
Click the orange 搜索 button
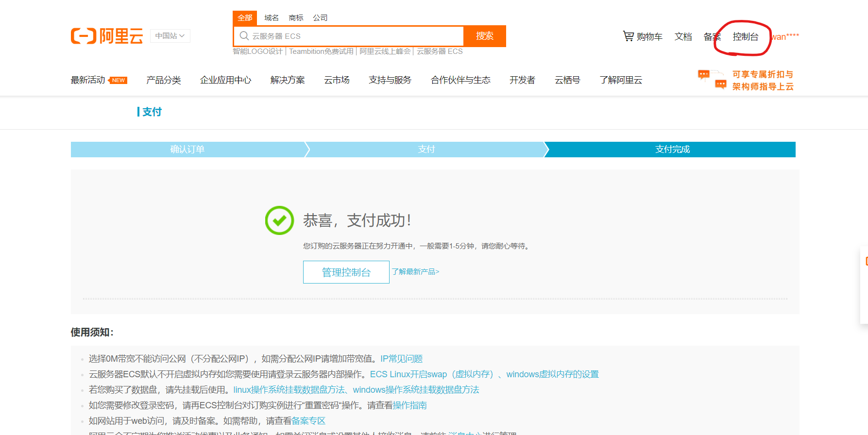[x=485, y=36]
